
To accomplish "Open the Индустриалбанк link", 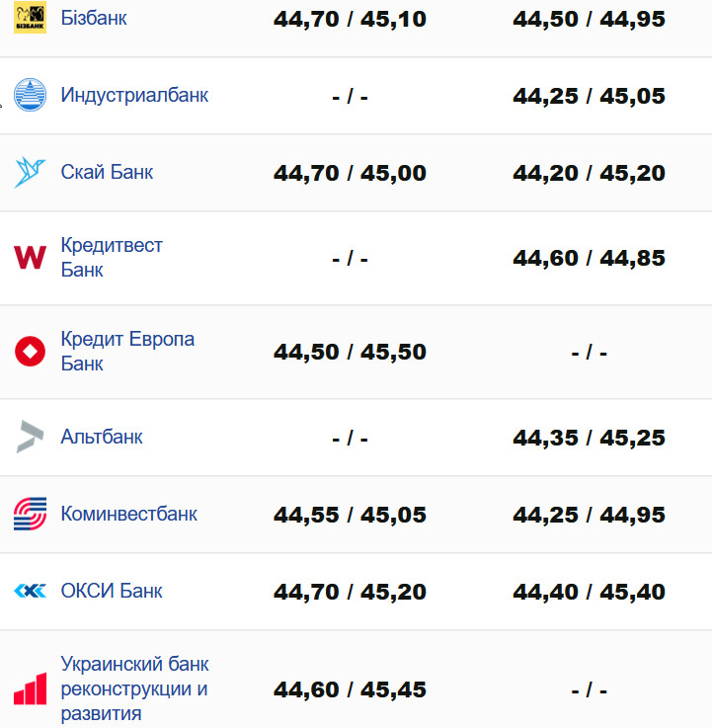I will click(x=134, y=95).
